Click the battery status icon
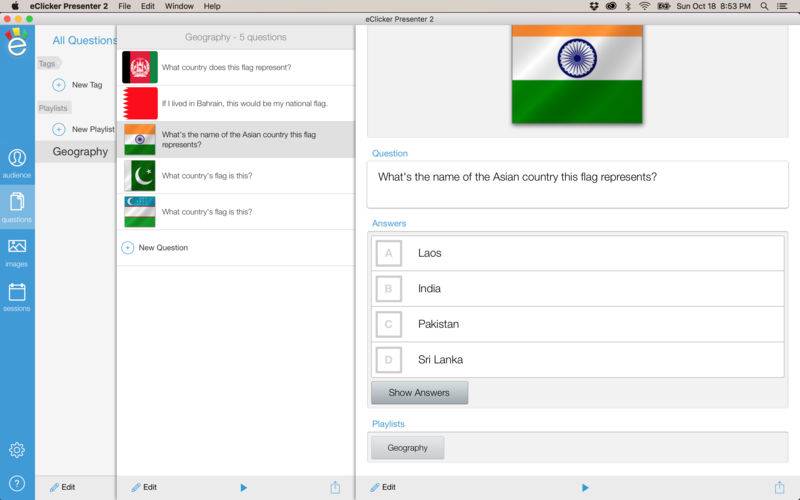This screenshot has width=800, height=500. pos(663,6)
